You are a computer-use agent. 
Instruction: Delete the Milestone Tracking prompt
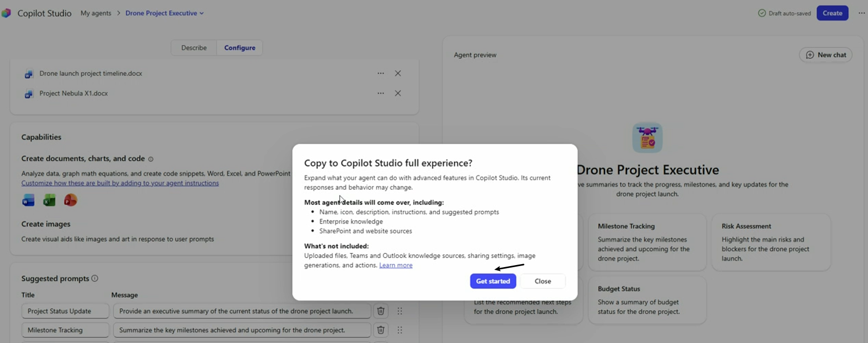tap(381, 330)
